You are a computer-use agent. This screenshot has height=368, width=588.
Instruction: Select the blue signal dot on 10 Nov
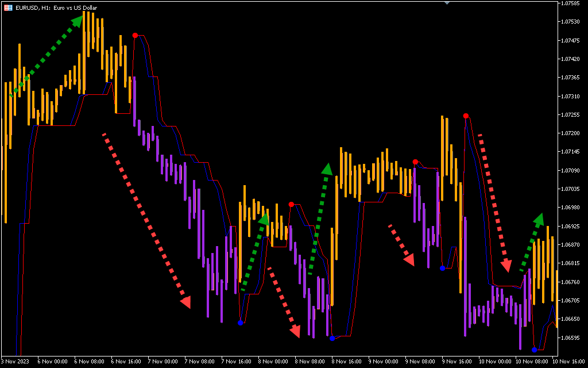click(534, 350)
